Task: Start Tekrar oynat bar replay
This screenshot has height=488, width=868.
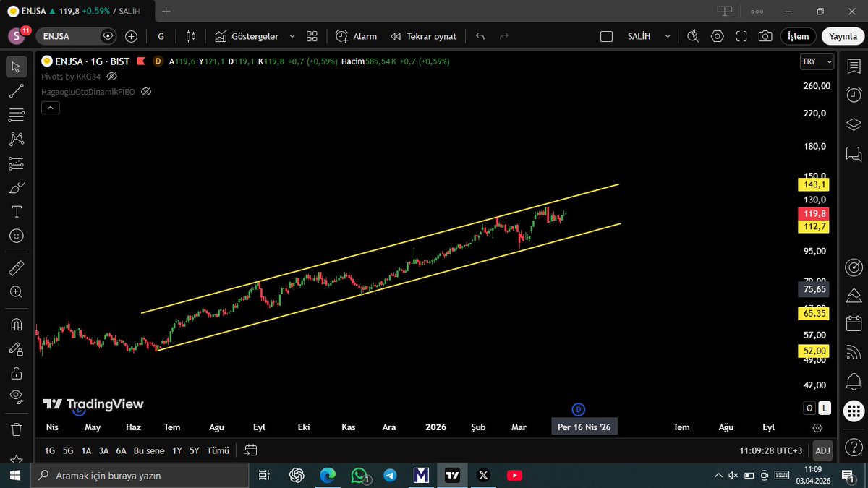Action: [x=423, y=36]
